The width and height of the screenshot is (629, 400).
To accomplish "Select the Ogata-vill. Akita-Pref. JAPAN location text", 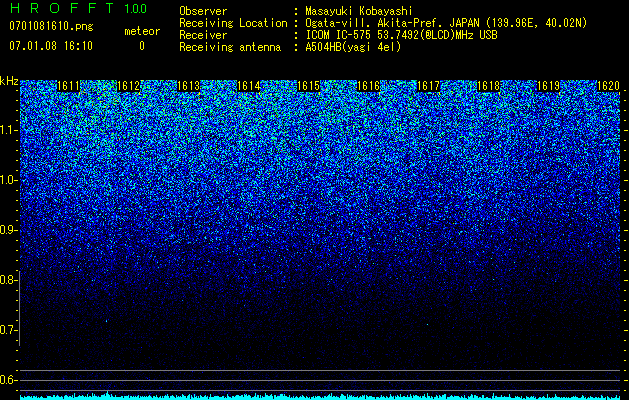I will (x=446, y=23).
